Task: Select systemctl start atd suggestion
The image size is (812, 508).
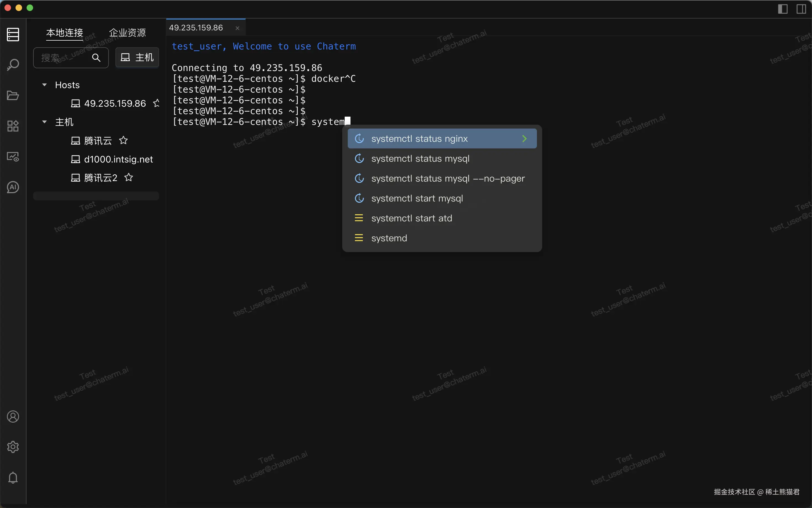Action: tap(412, 218)
